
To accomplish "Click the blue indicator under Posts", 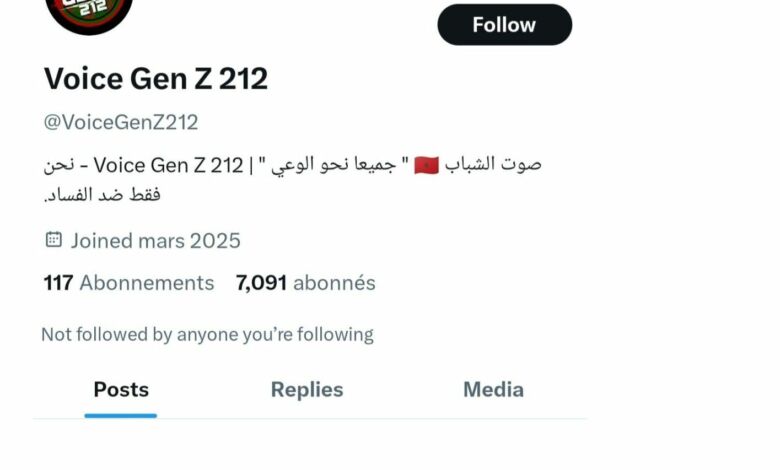I will point(120,416).
